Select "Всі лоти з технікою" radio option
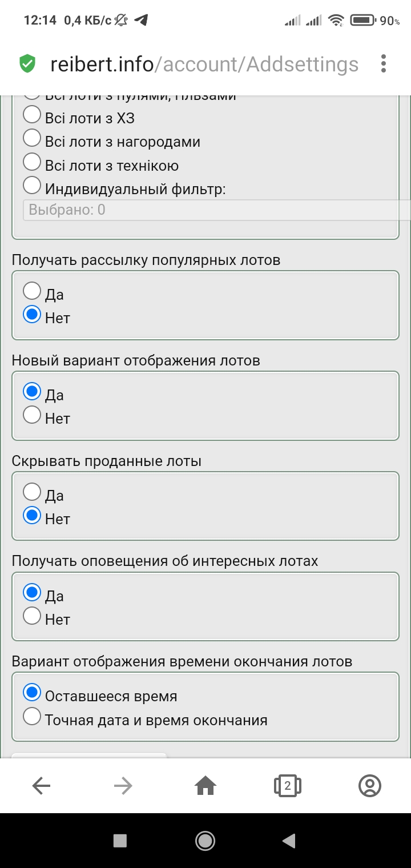 32,162
